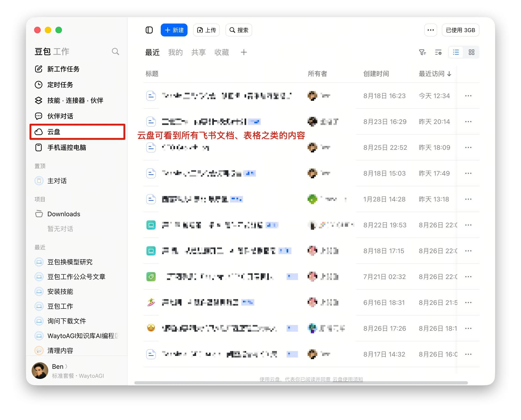The width and height of the screenshot is (521, 420).
Task: Click the 所有者 column header
Action: [x=317, y=74]
